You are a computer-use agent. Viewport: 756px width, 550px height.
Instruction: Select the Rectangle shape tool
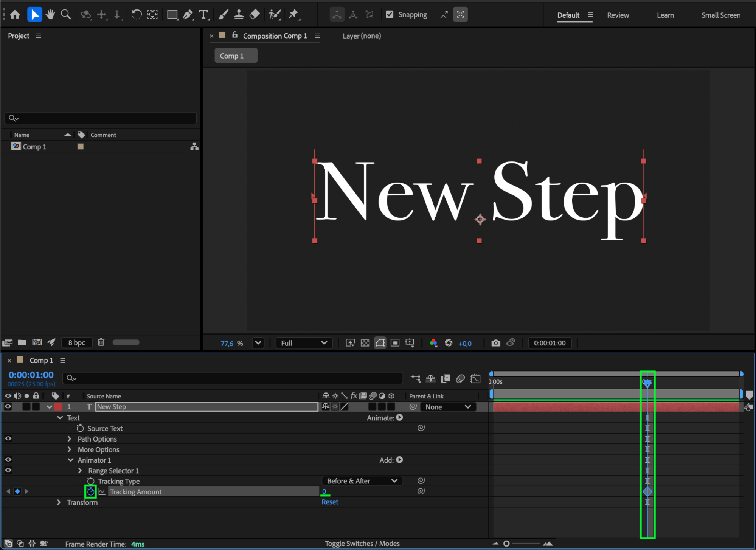(x=172, y=15)
